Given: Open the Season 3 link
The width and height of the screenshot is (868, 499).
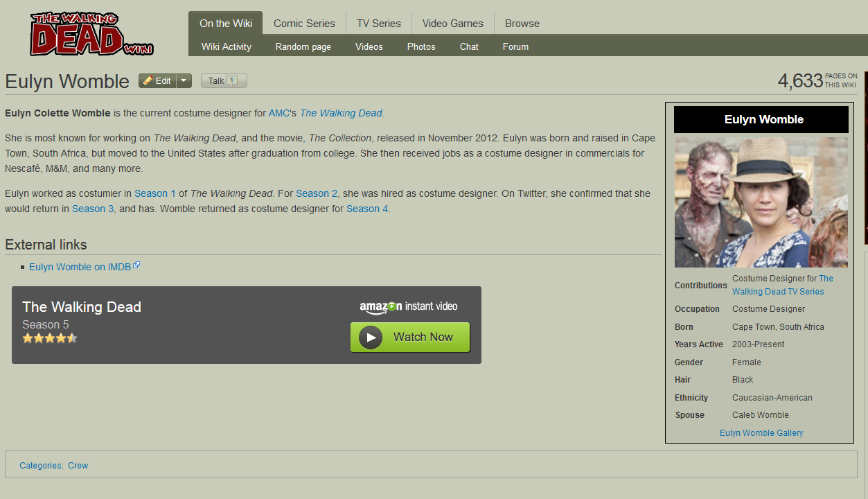Looking at the screenshot, I should tap(93, 209).
